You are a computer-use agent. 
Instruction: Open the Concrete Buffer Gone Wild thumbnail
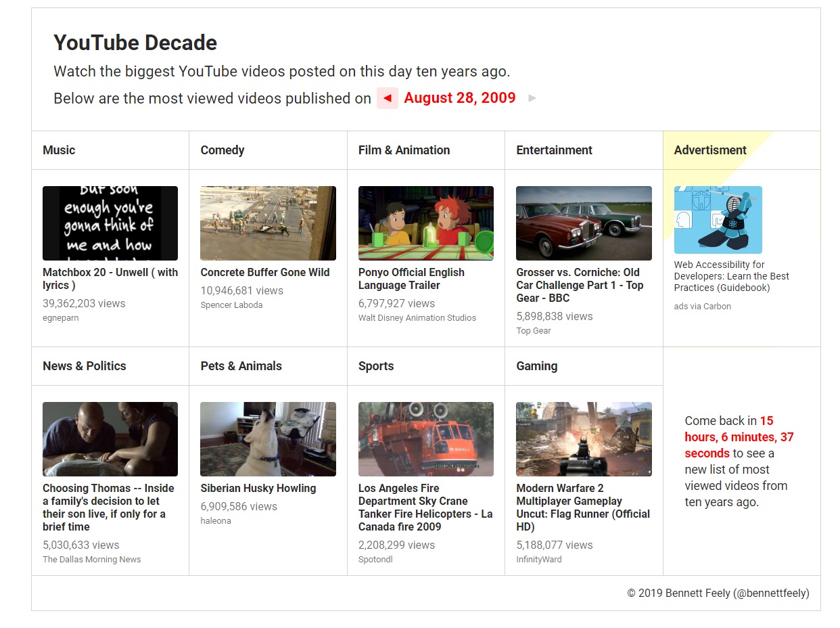pos(268,223)
